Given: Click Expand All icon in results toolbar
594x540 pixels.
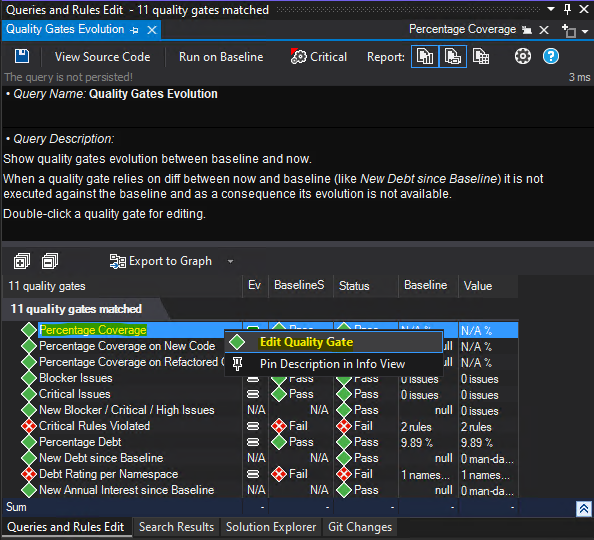Looking at the screenshot, I should [22, 261].
